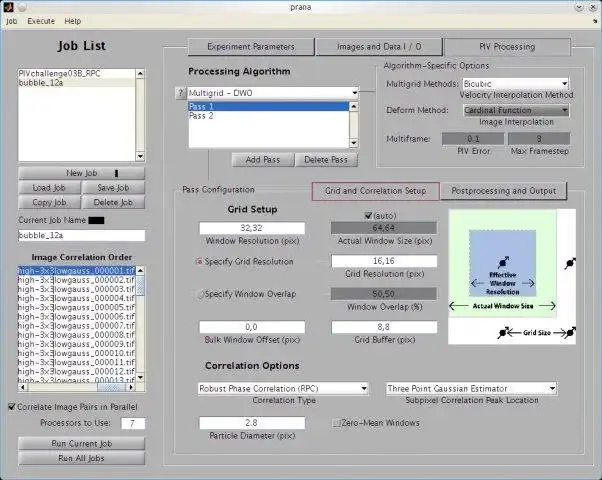Click the window diagram illustration
The height and width of the screenshot is (480, 602).
tap(512, 276)
